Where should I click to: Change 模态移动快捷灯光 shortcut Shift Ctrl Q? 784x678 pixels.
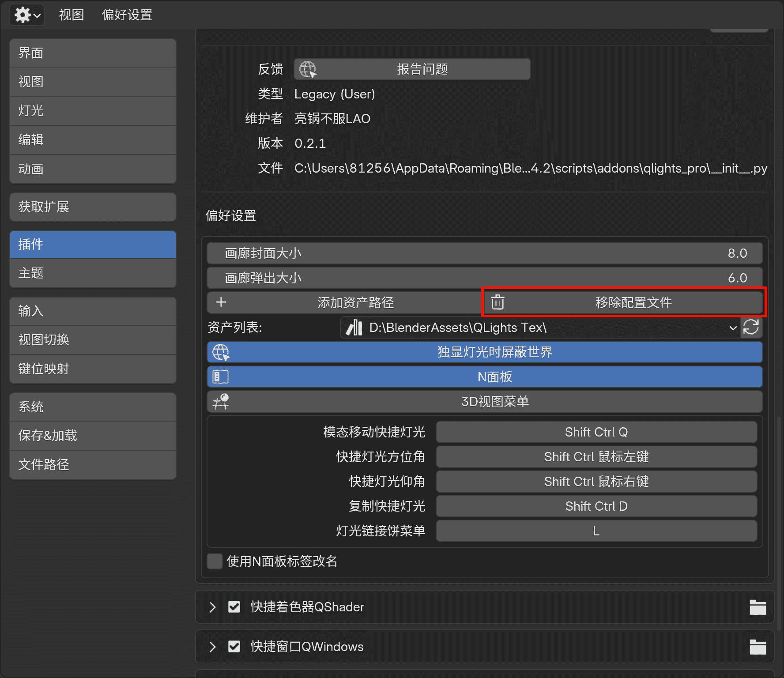coord(596,432)
